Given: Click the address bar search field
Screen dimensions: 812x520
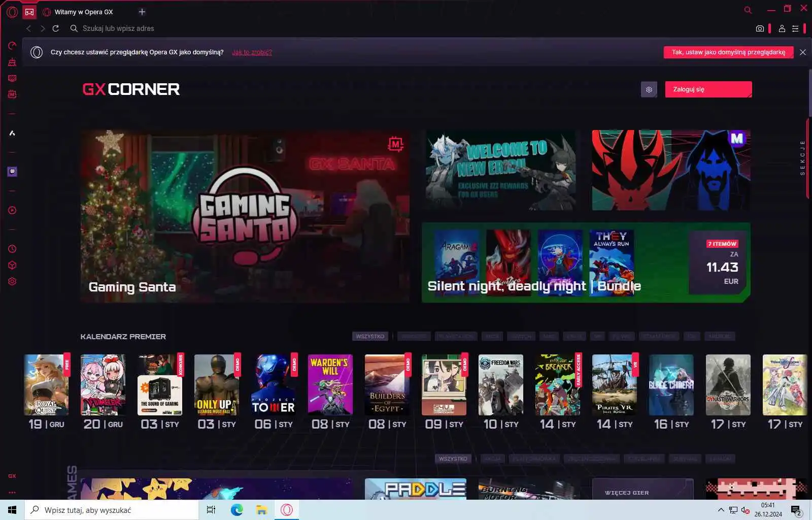Looking at the screenshot, I should [x=406, y=28].
